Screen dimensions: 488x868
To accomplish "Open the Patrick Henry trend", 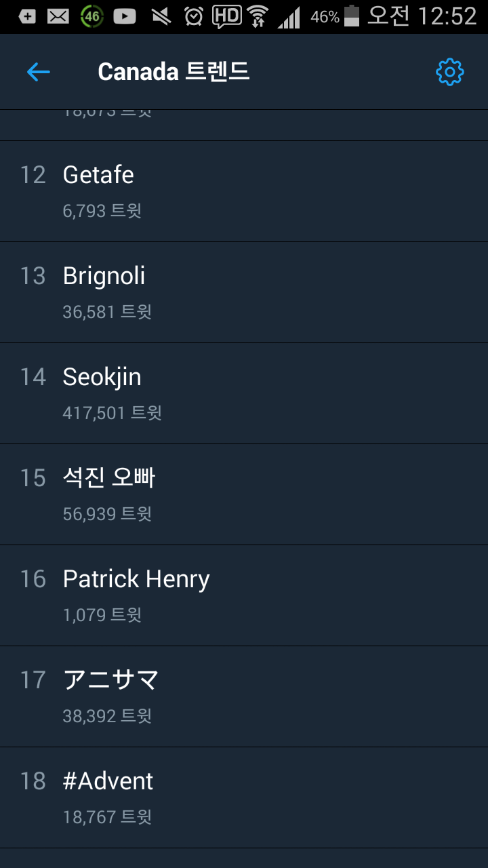I will tap(136, 578).
